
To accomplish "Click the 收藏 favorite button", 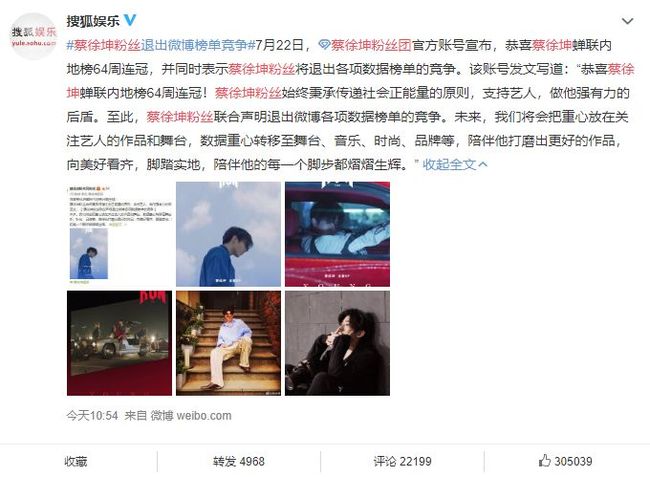I will pyautogui.click(x=76, y=461).
